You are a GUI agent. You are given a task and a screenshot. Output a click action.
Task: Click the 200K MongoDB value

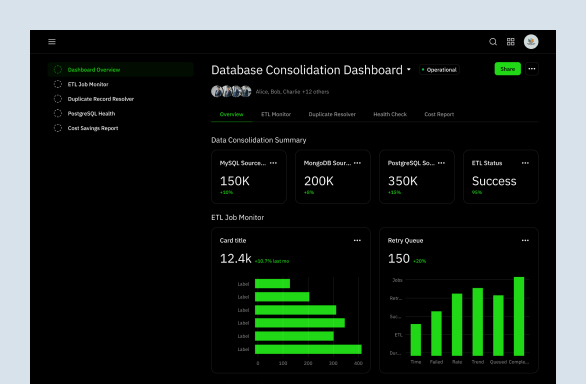(318, 181)
